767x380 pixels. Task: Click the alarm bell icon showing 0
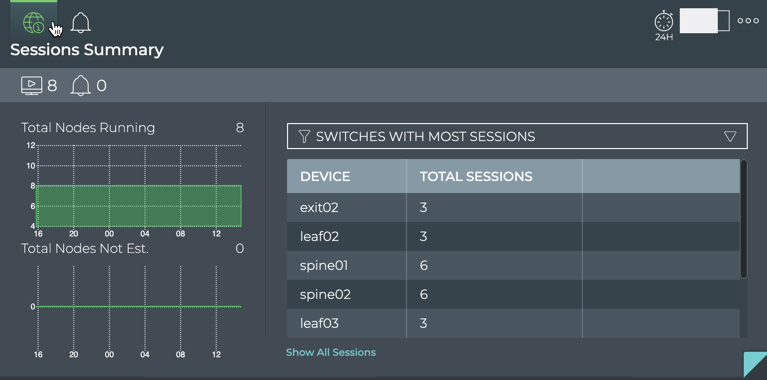pos(81,86)
